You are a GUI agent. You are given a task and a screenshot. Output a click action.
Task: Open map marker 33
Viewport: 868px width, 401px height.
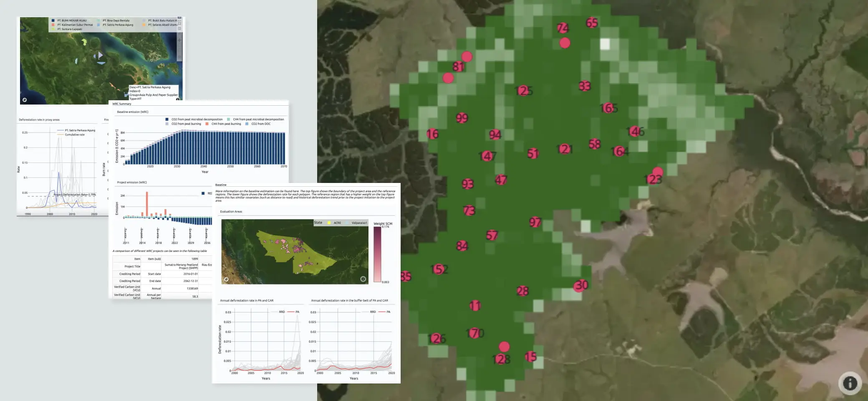(585, 86)
